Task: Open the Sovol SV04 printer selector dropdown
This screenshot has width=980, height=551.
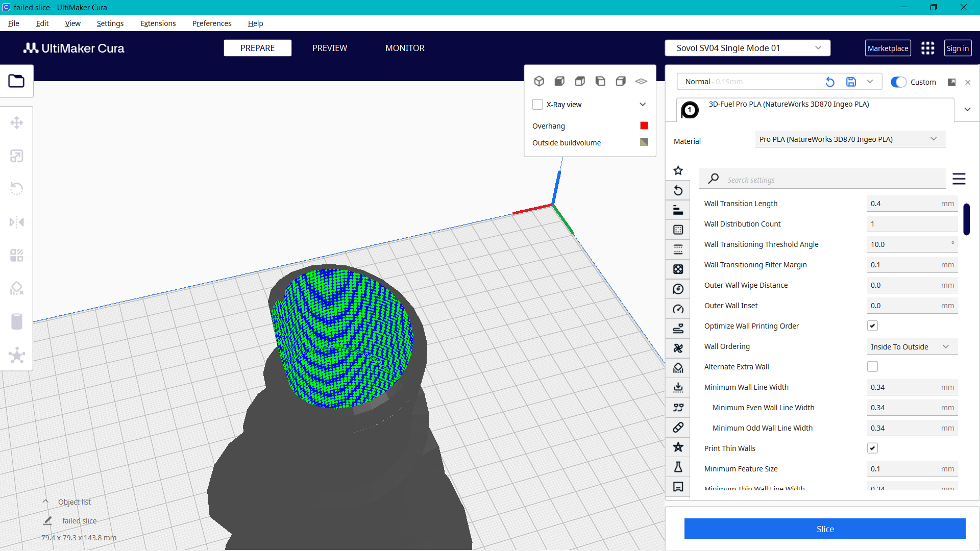Action: click(747, 48)
